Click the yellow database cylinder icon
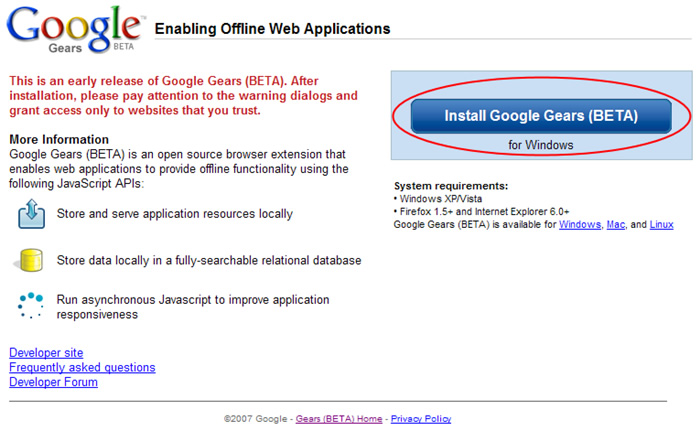This screenshot has height=430, width=700. [29, 260]
